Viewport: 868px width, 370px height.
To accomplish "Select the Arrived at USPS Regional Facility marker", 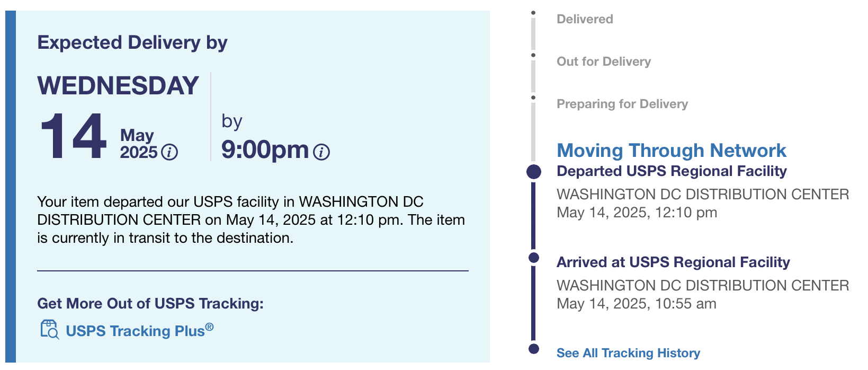I will [x=534, y=258].
